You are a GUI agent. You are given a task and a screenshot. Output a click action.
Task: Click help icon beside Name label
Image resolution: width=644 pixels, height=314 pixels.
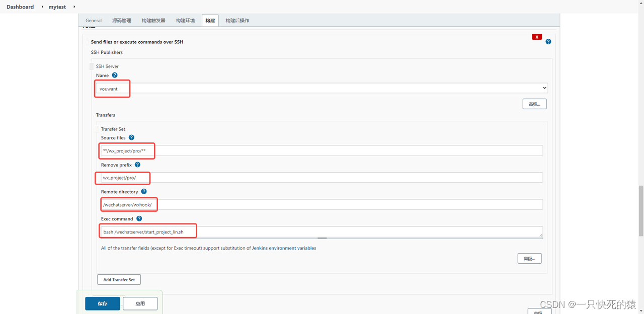(x=115, y=75)
